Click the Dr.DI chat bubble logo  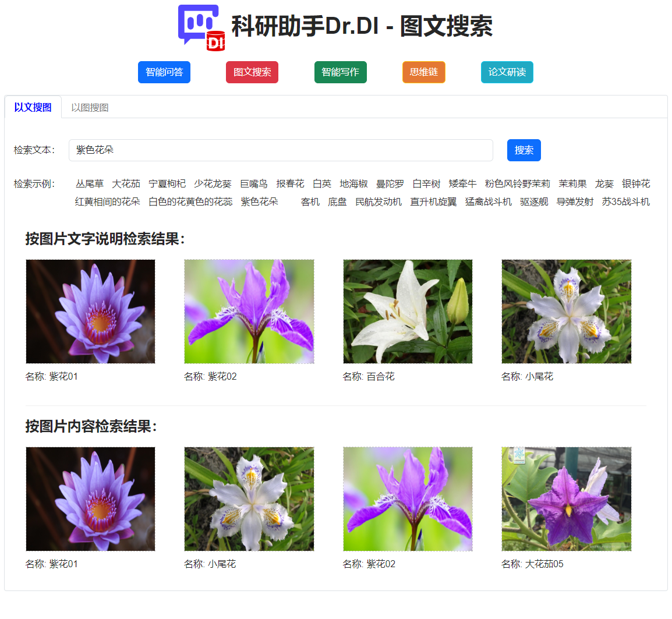(x=201, y=28)
